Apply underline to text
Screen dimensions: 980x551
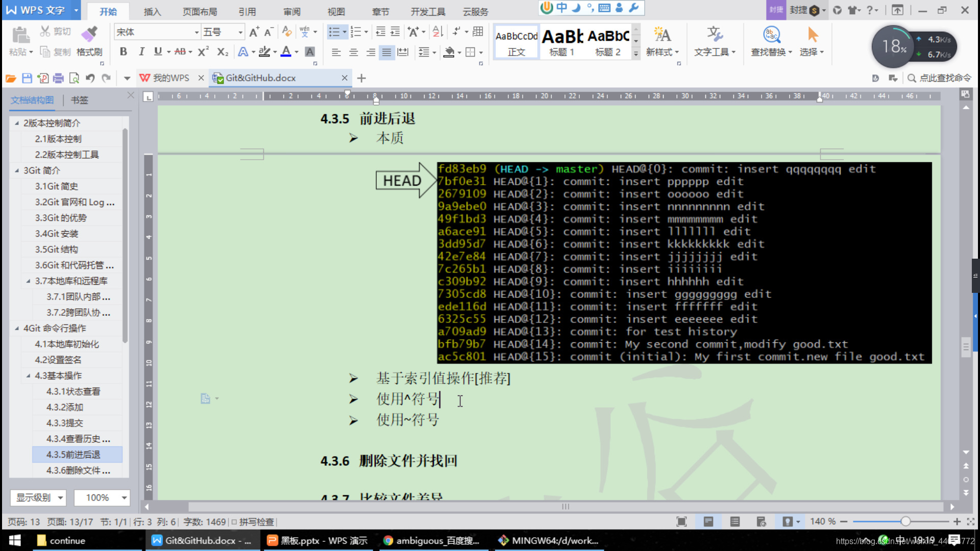point(158,52)
